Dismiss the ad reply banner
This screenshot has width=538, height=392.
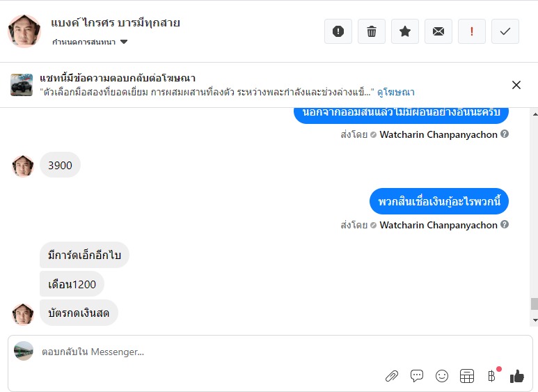[x=516, y=85]
